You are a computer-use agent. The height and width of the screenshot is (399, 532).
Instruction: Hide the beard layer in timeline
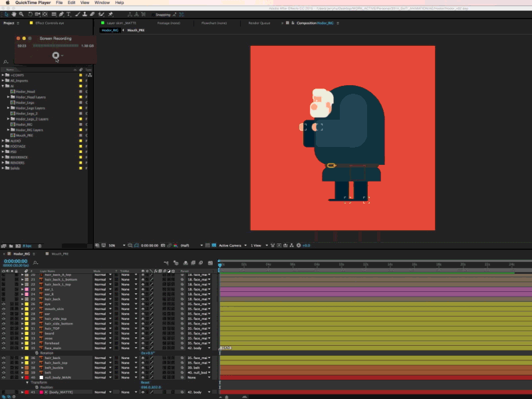(x=4, y=333)
